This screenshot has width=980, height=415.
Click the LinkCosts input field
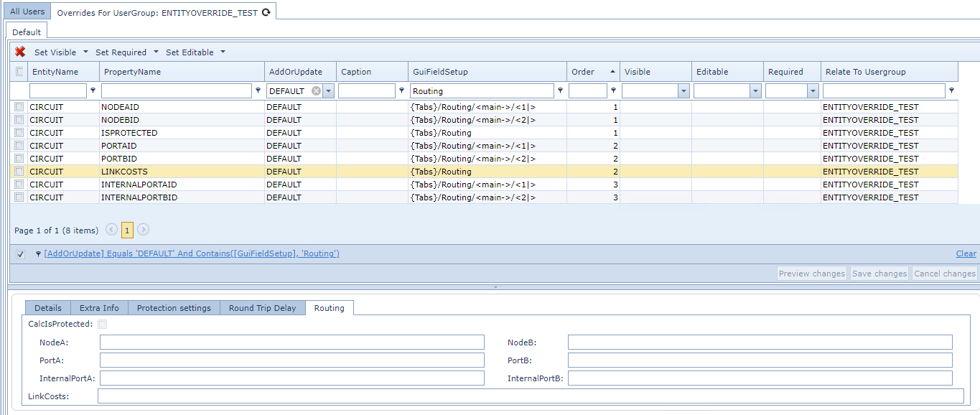(531, 396)
